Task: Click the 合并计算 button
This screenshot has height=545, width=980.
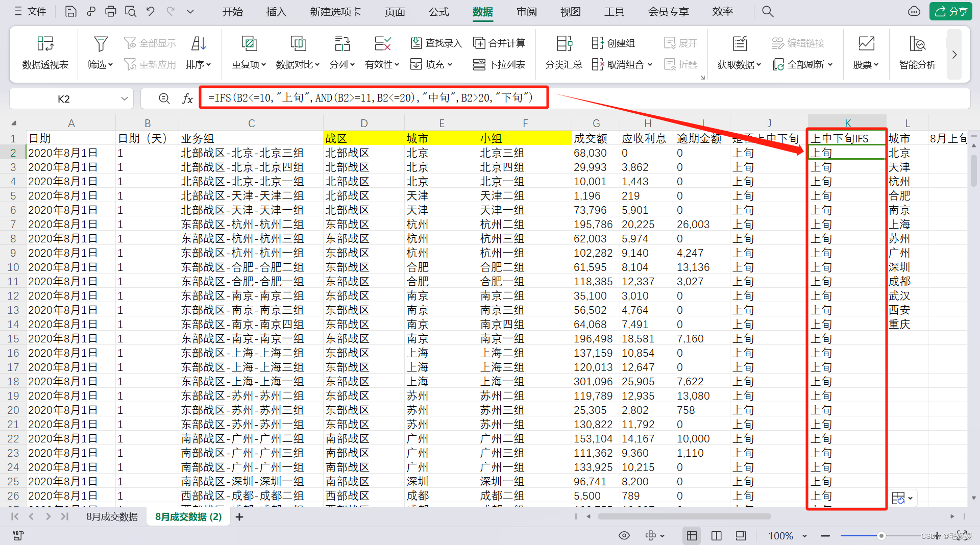Action: pyautogui.click(x=499, y=43)
